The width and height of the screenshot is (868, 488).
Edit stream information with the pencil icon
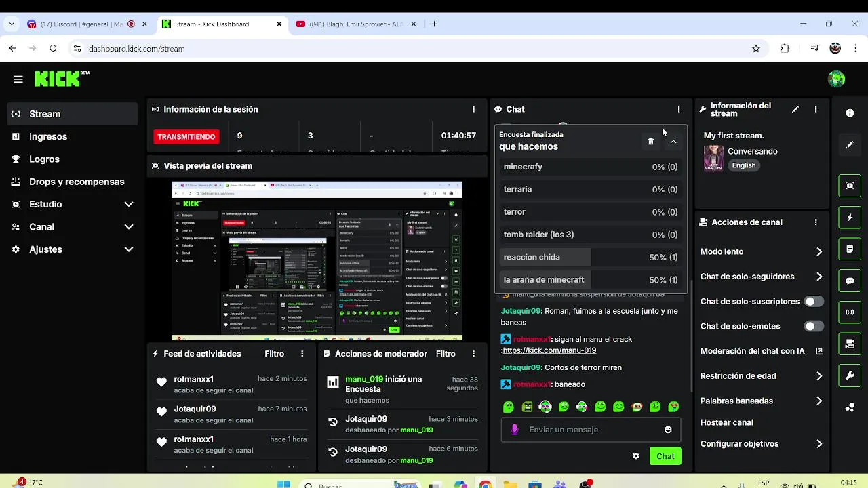coord(795,109)
